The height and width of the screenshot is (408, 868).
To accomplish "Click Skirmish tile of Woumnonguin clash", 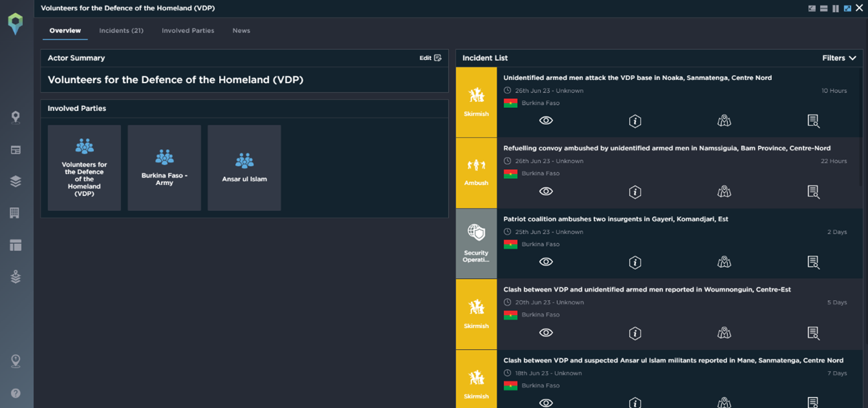I will (x=476, y=314).
